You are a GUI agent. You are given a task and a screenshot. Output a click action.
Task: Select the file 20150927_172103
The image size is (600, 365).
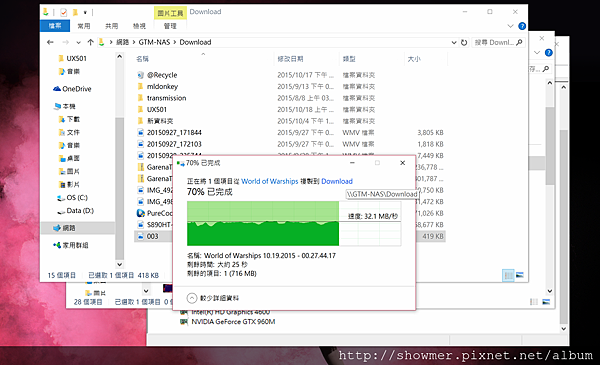tap(174, 144)
